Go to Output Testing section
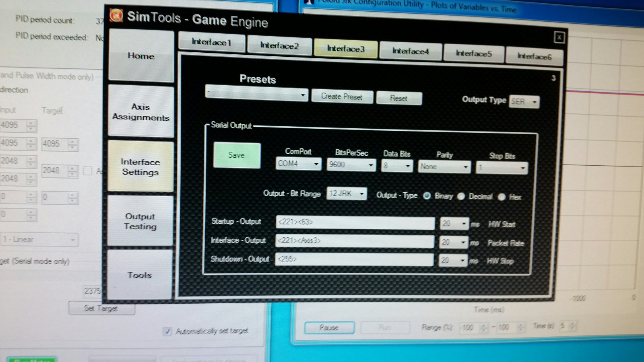Viewport: 644px width, 362px height. [x=140, y=221]
